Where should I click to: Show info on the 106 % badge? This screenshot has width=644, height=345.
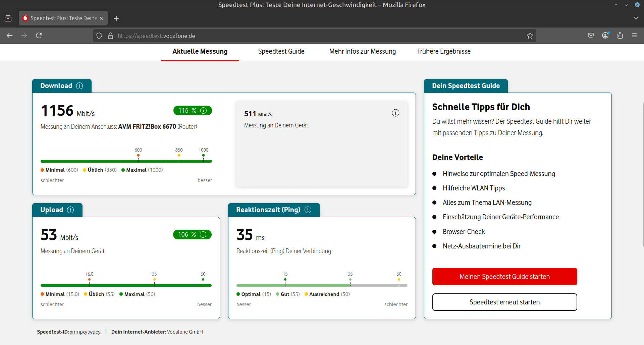tap(203, 235)
